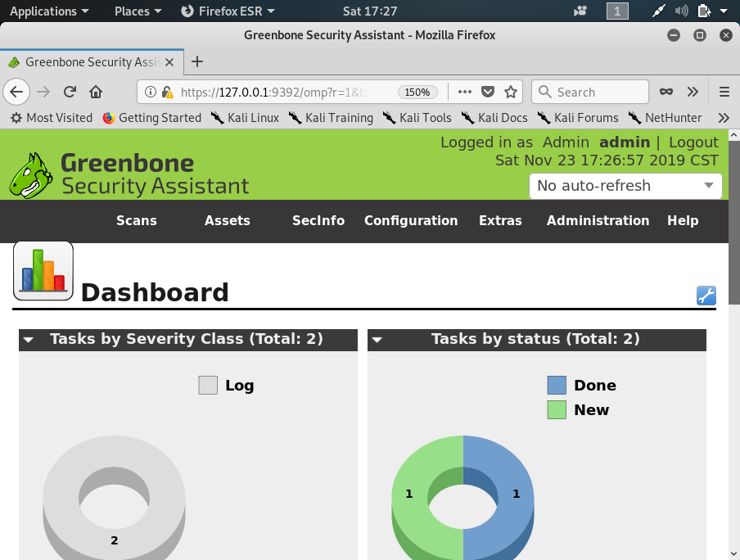
Task: Open the Assets menu
Action: tap(227, 220)
